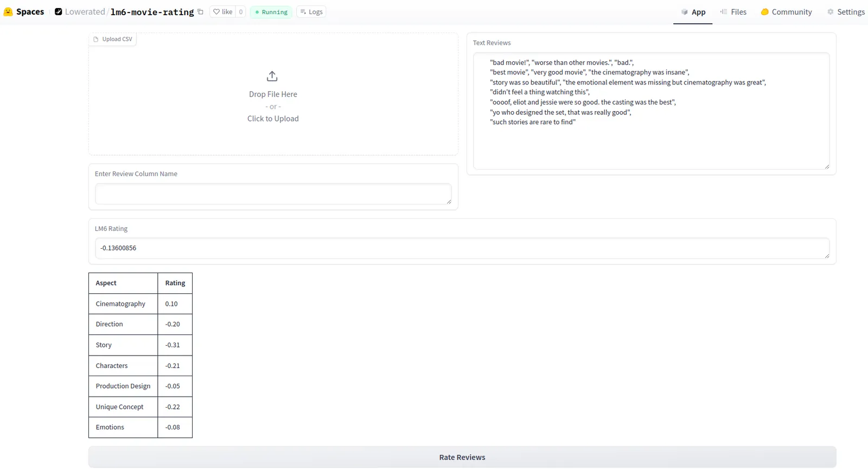Click the Upload CSV label
The height and width of the screenshot is (471, 868).
point(113,39)
